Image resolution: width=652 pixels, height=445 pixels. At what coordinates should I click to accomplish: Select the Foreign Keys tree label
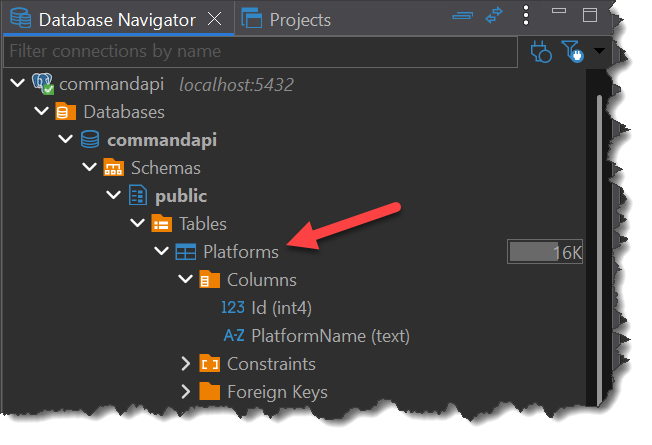tap(277, 392)
